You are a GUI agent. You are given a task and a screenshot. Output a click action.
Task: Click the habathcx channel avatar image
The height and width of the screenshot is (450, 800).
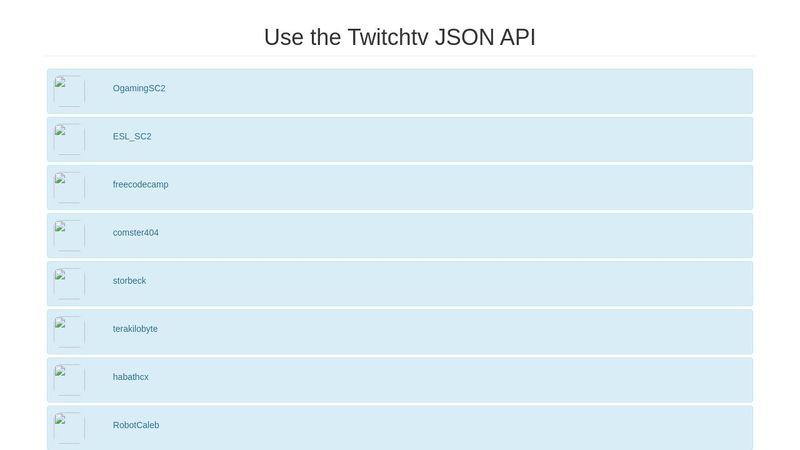pos(69,380)
